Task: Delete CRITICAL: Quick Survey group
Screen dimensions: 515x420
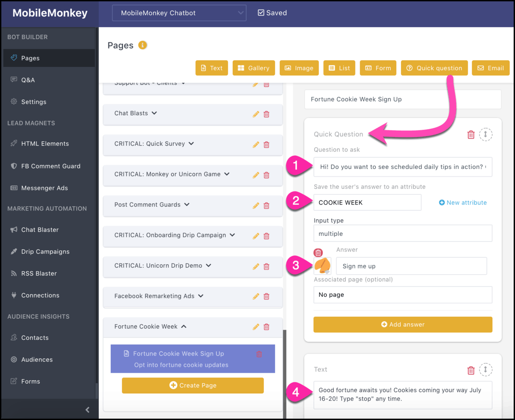Action: click(x=267, y=145)
